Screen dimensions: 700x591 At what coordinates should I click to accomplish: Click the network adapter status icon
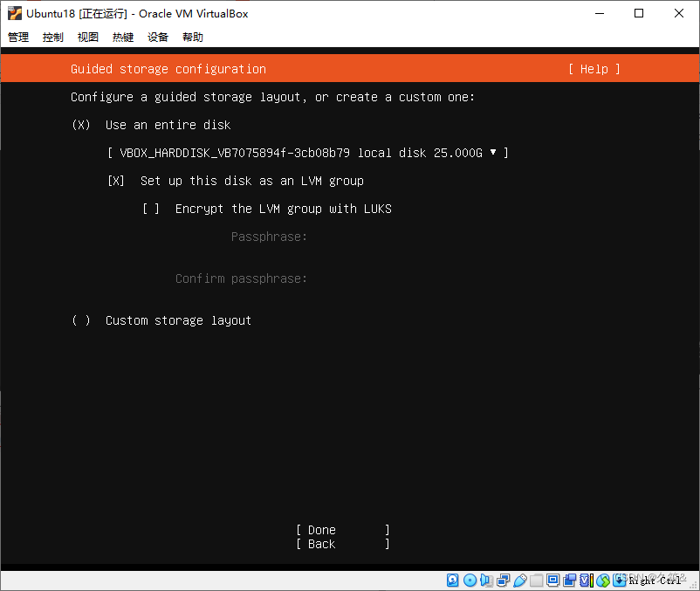503,580
